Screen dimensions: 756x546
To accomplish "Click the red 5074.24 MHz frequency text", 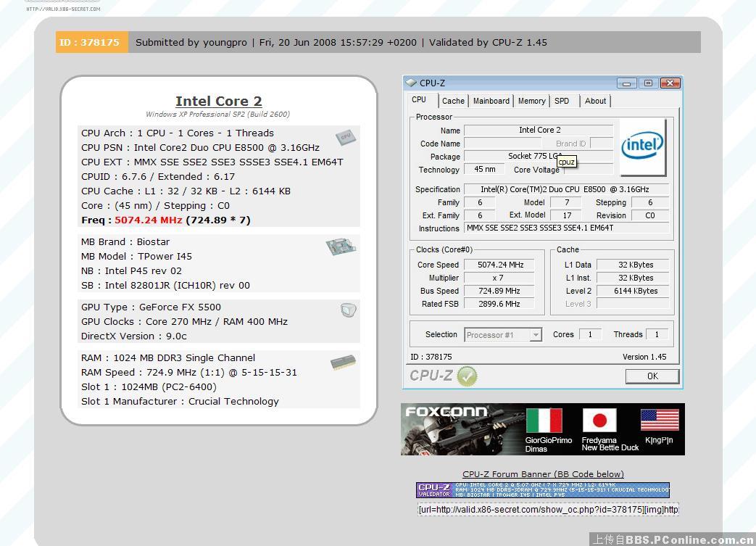I will pyautogui.click(x=149, y=220).
